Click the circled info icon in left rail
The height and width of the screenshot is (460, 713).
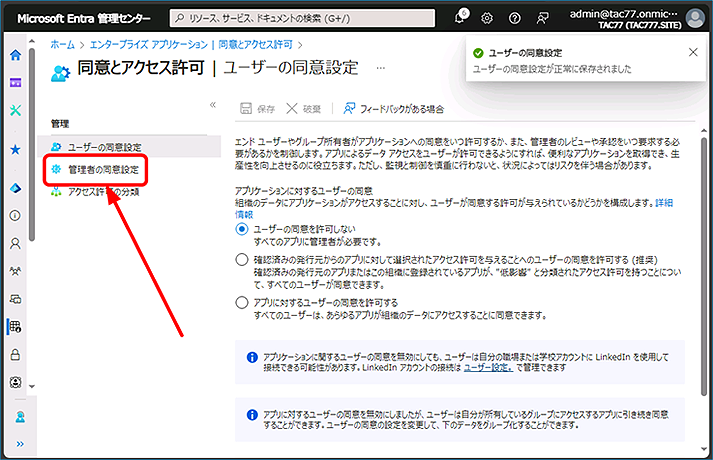15,215
